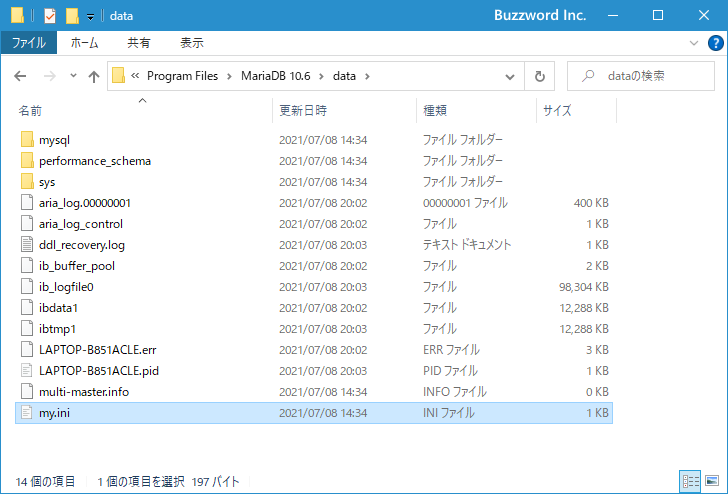Select the LAPTOP-B851ACLE.pid file icon
This screenshot has height=494, width=728.
pyautogui.click(x=27, y=370)
